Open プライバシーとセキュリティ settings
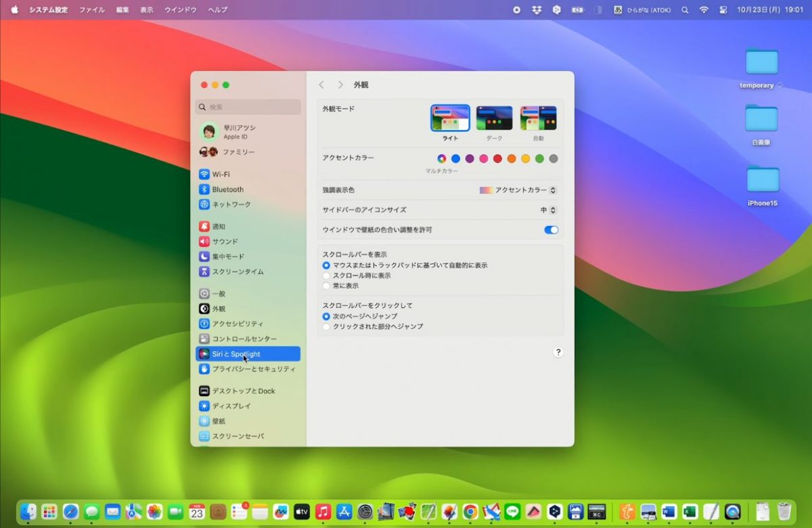Viewport: 812px width, 528px height. 248,369
